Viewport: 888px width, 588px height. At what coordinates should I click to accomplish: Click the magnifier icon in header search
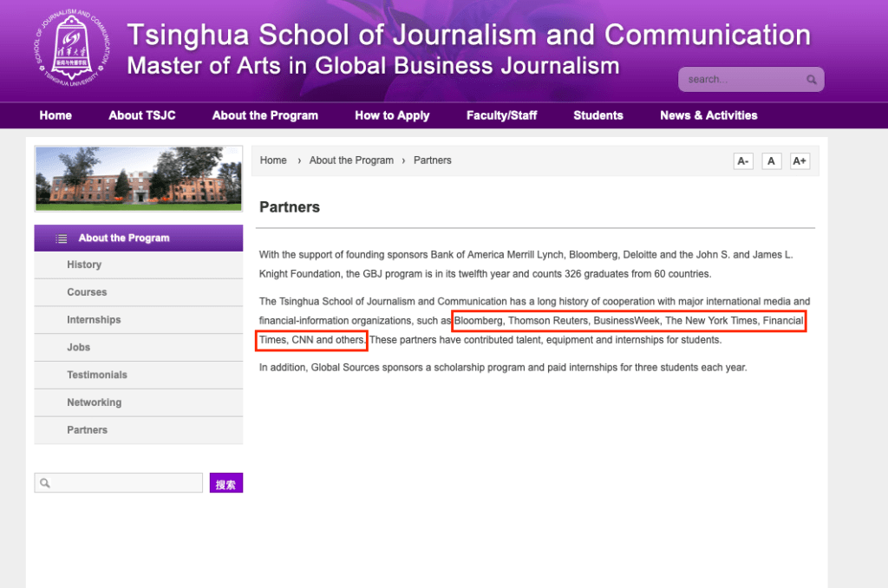click(811, 80)
